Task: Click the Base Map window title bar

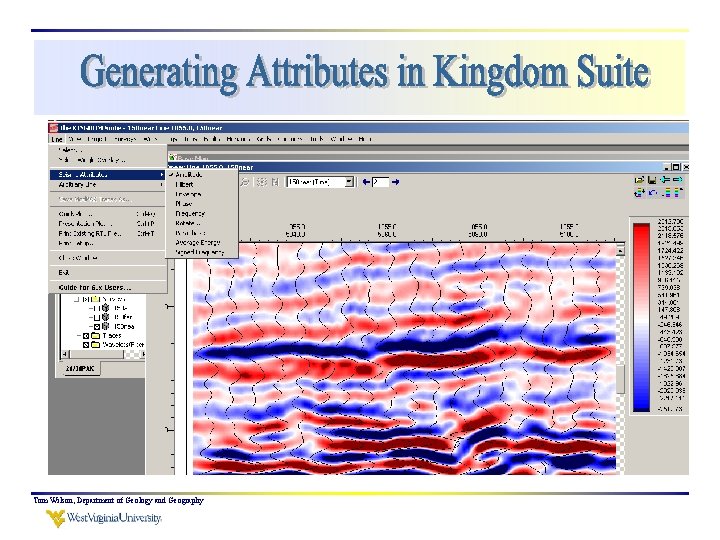Action: tap(428, 158)
